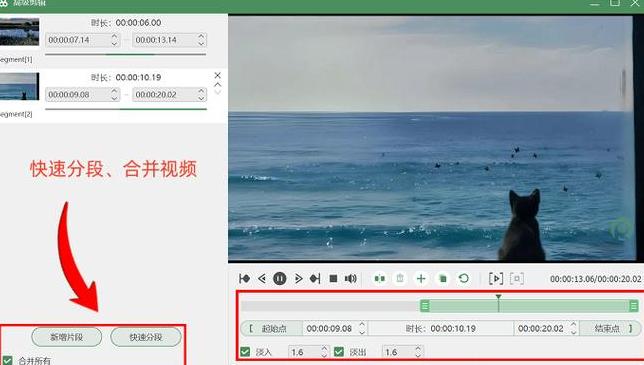Viewport: 644px width, 365px height.
Task: Mute the audio with speaker icon
Action: click(350, 279)
